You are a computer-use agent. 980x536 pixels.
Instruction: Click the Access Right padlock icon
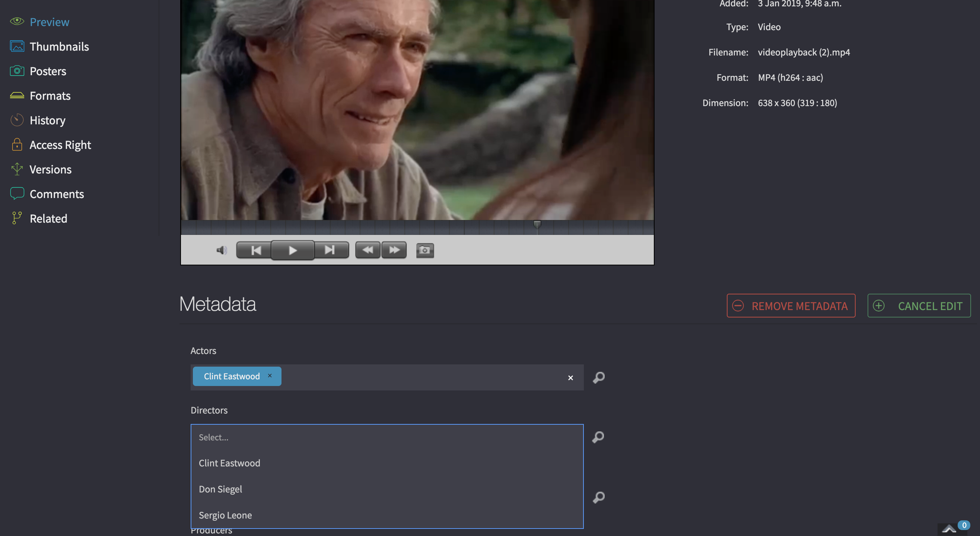tap(17, 144)
